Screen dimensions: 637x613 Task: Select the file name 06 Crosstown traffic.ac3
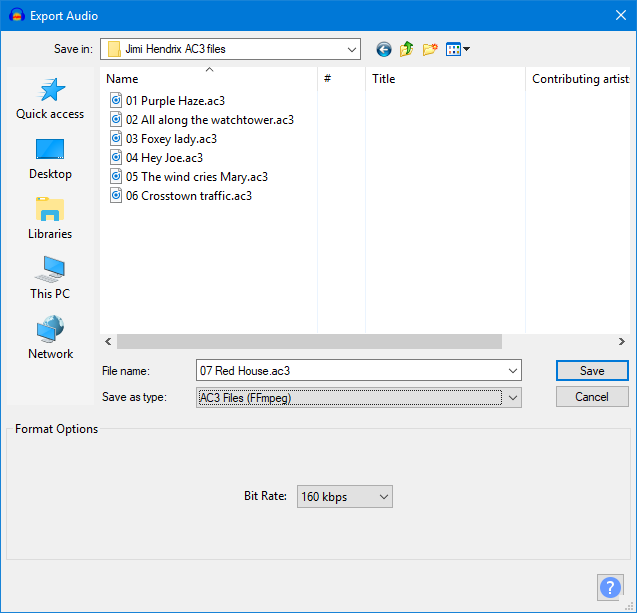pyautogui.click(x=188, y=196)
